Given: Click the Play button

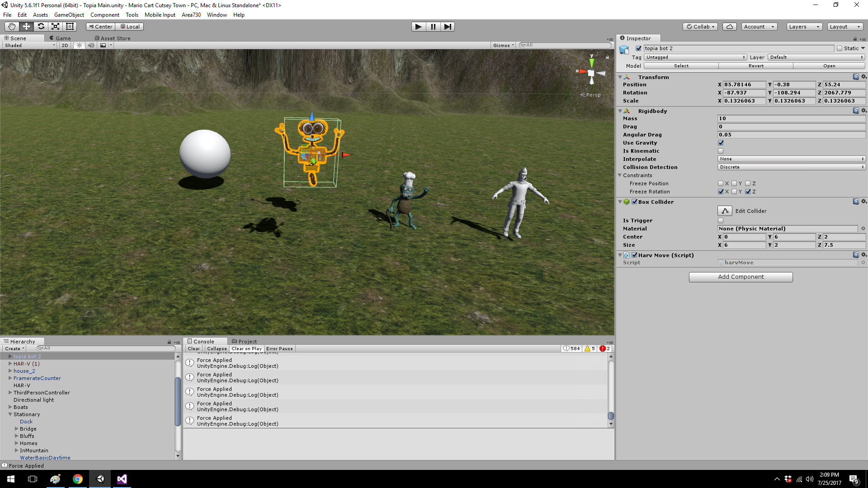Looking at the screenshot, I should [418, 27].
